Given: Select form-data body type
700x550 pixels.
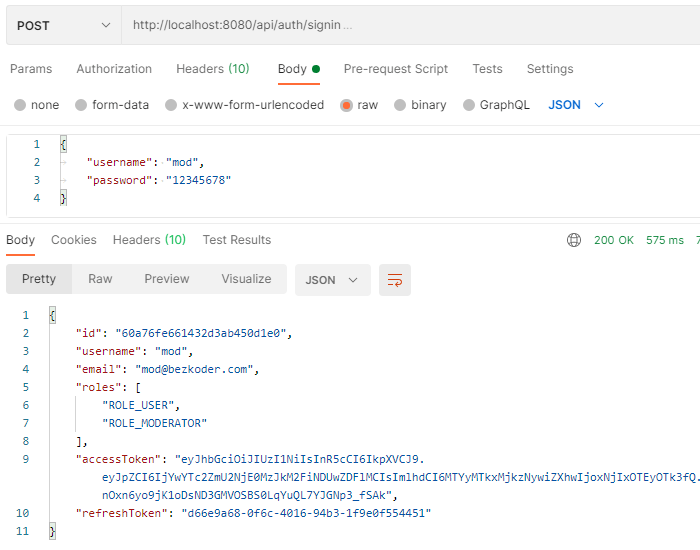Looking at the screenshot, I should (x=112, y=105).
